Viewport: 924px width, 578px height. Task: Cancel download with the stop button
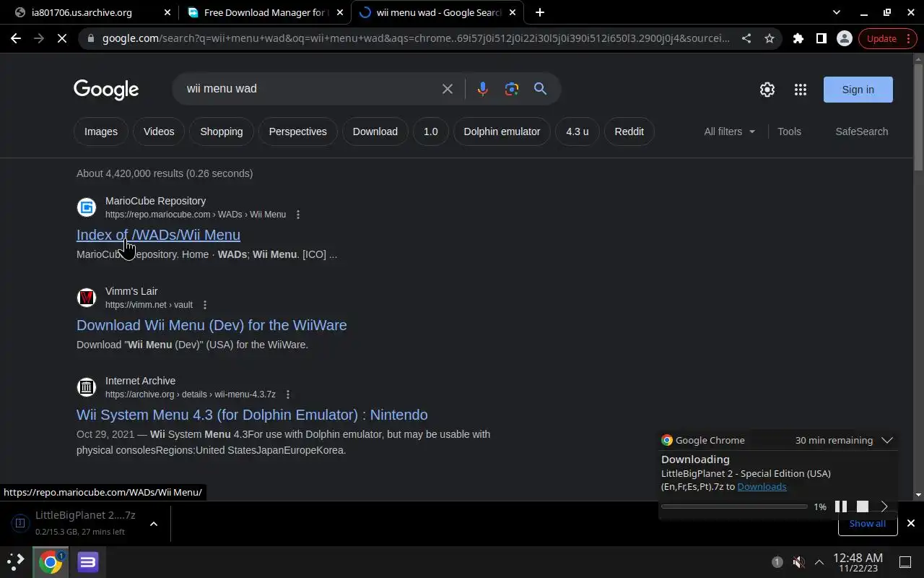point(863,506)
